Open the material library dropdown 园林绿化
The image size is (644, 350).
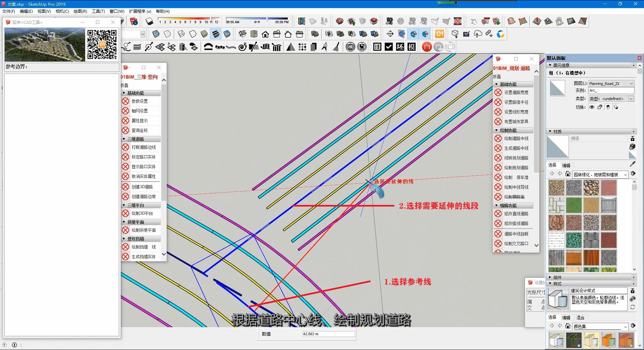tap(600, 174)
